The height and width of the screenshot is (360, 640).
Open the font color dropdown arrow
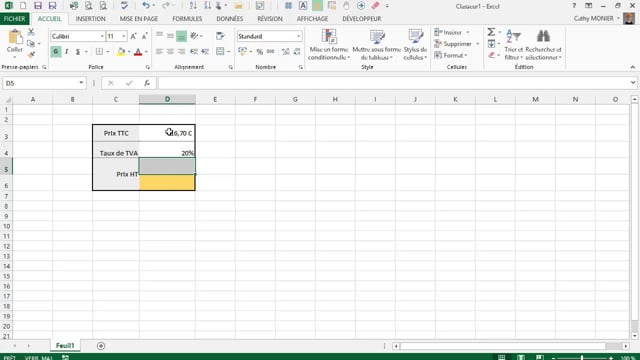(146, 51)
